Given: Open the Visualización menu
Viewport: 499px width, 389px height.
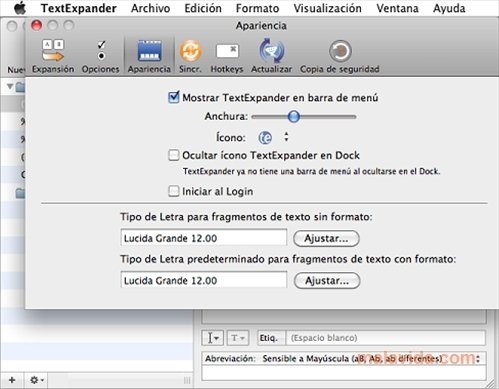Looking at the screenshot, I should click(327, 8).
